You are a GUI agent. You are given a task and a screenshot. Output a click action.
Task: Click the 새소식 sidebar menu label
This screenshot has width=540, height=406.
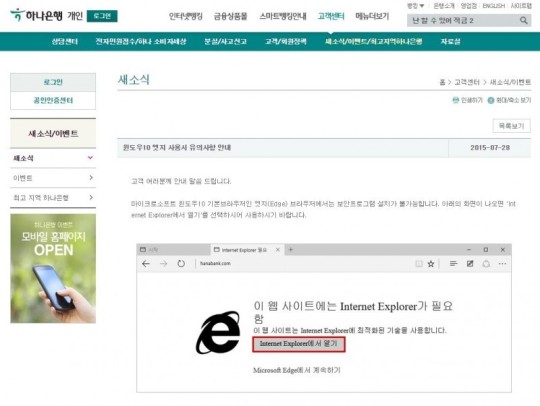pyautogui.click(x=23, y=158)
